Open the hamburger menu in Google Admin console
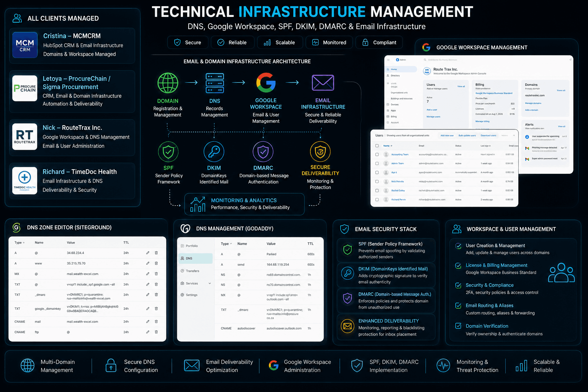This screenshot has height=392, width=588. [x=388, y=60]
